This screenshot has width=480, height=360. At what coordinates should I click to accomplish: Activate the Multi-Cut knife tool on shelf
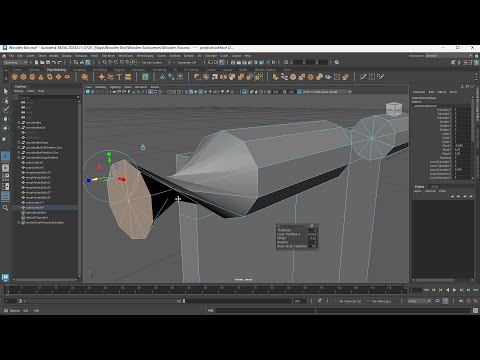(363, 77)
